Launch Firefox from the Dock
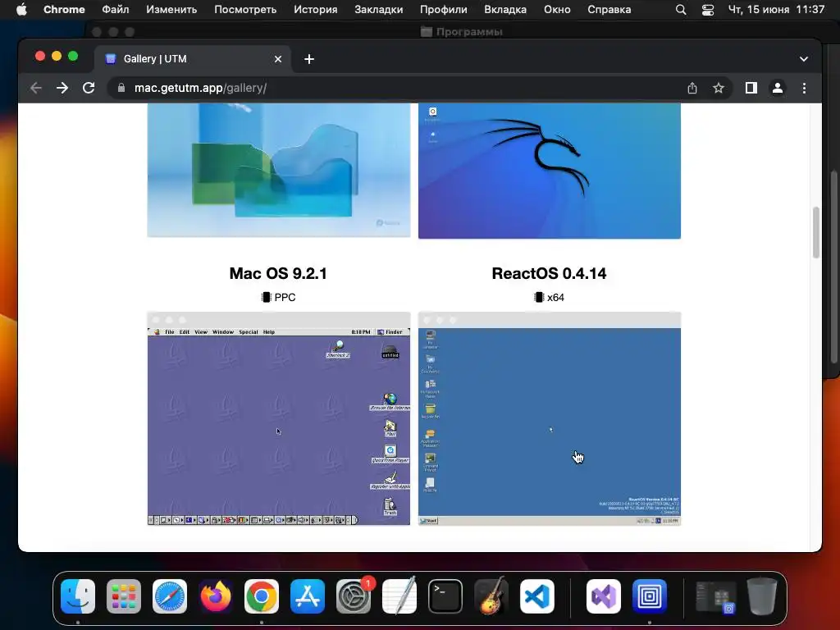Image resolution: width=840 pixels, height=630 pixels. [216, 596]
